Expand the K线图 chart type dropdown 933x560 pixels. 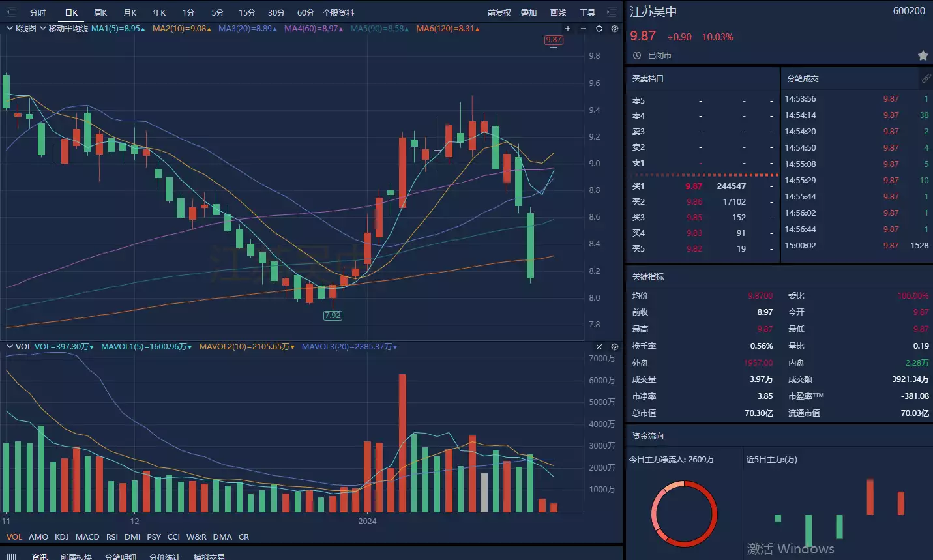click(x=10, y=29)
